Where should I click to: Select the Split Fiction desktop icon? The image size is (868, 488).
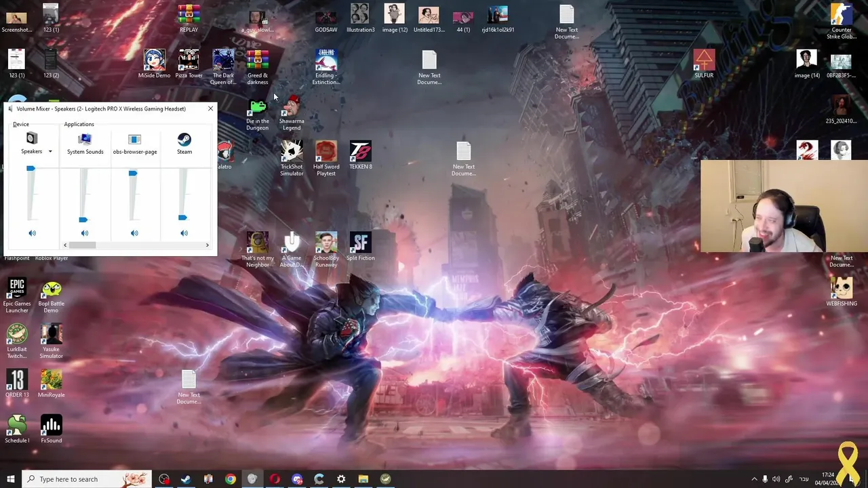pyautogui.click(x=361, y=246)
